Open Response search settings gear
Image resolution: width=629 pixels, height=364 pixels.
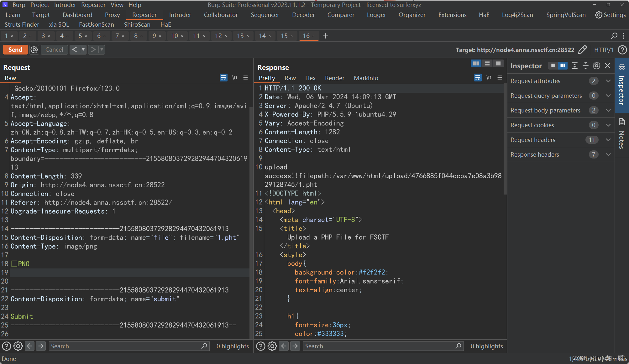pyautogui.click(x=272, y=346)
